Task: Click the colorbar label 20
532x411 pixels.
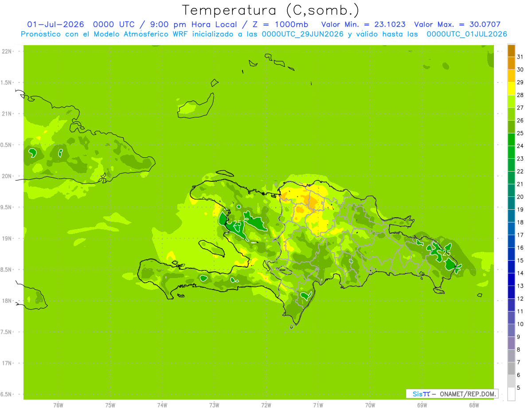Action: click(520, 197)
